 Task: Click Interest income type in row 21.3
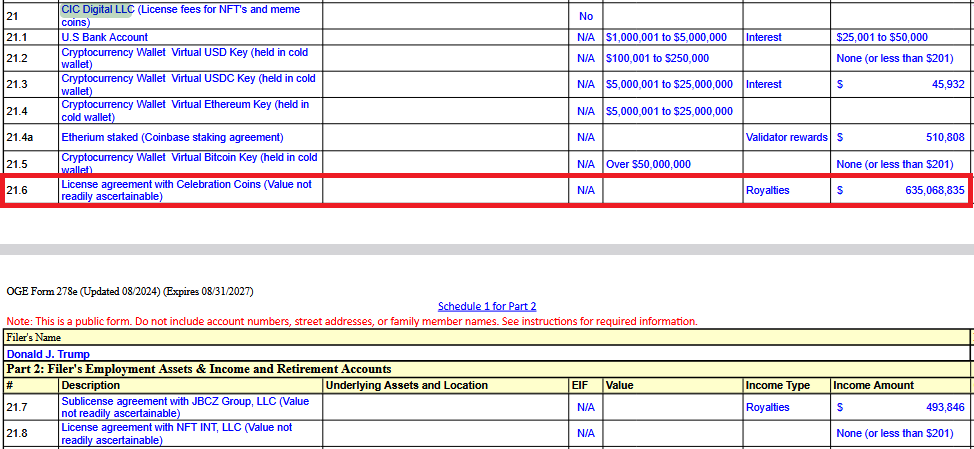(763, 84)
